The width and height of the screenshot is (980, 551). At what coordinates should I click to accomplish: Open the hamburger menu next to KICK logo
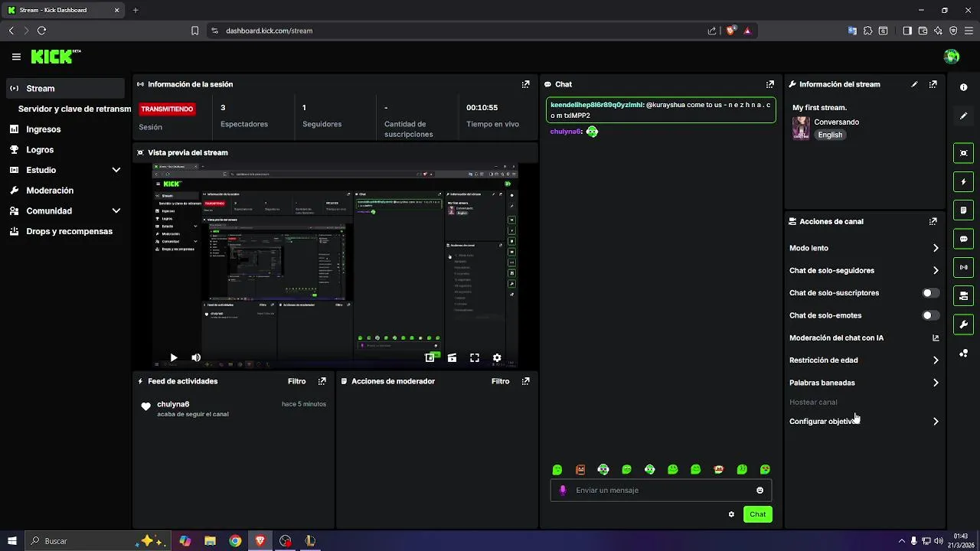point(16,57)
